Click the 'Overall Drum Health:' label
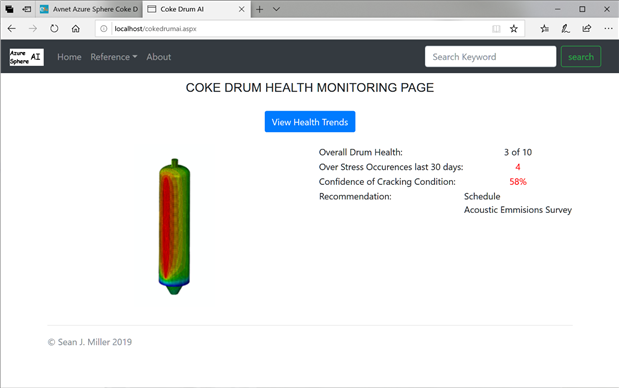 pyautogui.click(x=360, y=152)
